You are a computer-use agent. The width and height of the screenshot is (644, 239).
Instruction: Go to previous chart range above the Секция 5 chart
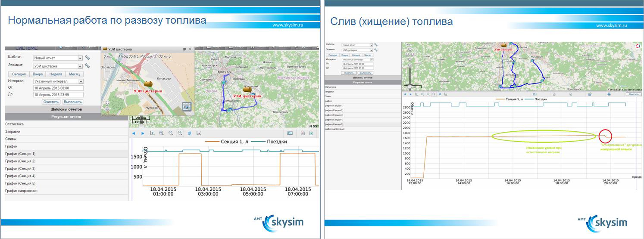405,94
